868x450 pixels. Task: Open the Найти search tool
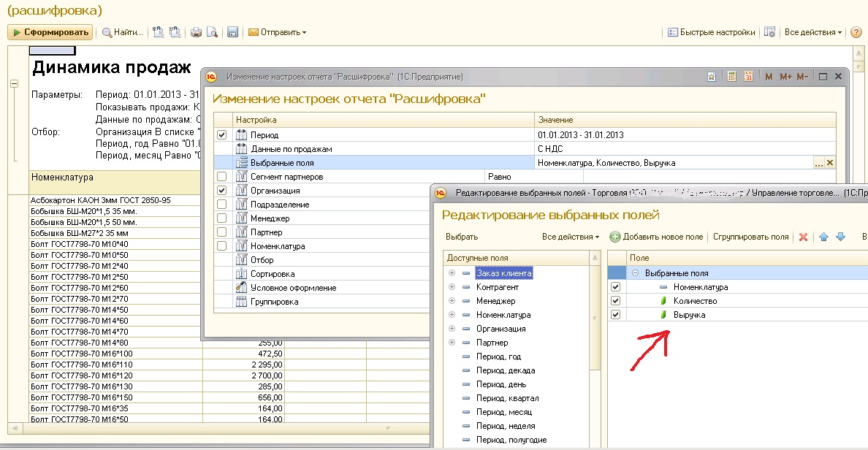(x=122, y=32)
